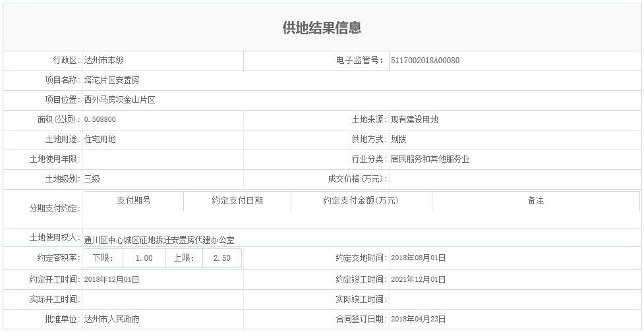The image size is (644, 332).
Task: Click column header 约定支付金额(万元)
Action: [361, 201]
